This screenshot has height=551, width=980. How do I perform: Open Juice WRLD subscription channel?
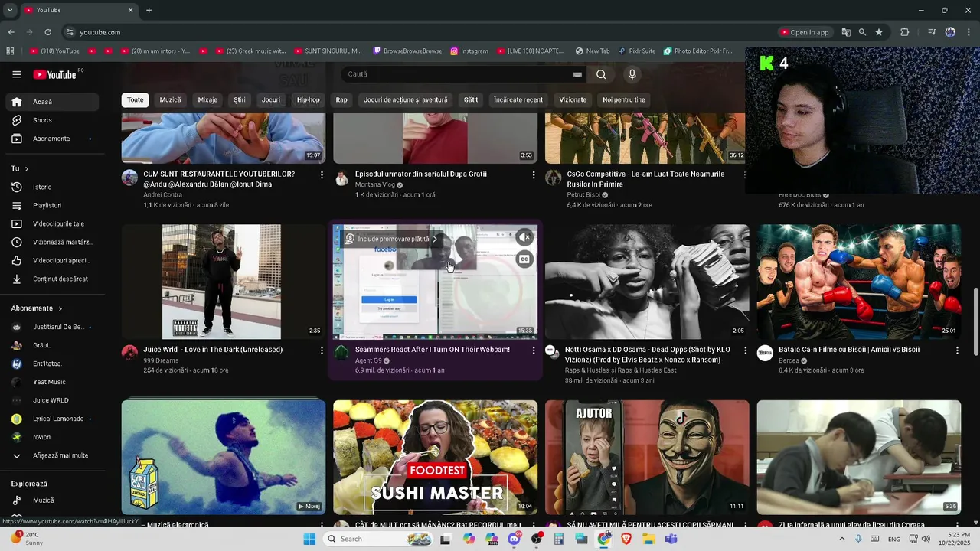pyautogui.click(x=52, y=400)
